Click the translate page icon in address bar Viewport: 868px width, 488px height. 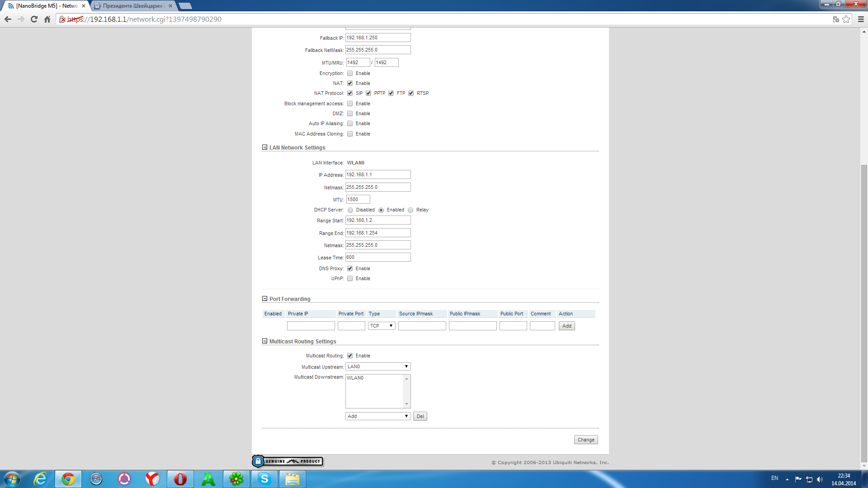coord(836,19)
